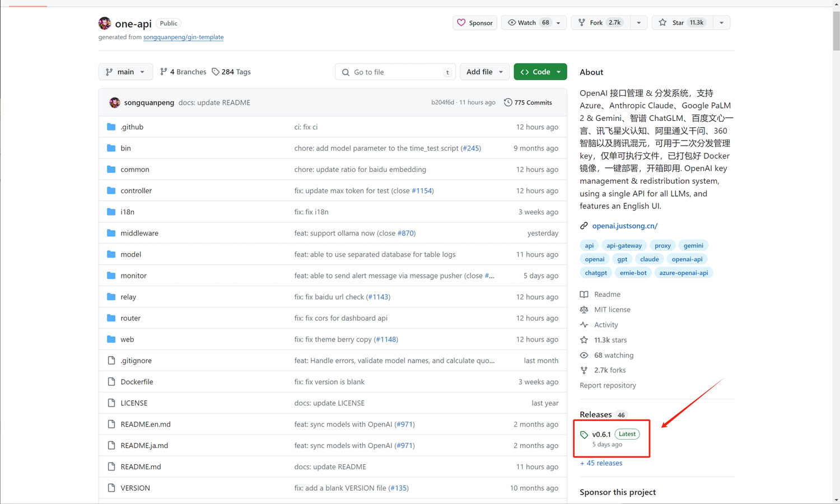Select the api-gateway topic tag
Viewport: 840px width, 504px height.
pyautogui.click(x=624, y=245)
